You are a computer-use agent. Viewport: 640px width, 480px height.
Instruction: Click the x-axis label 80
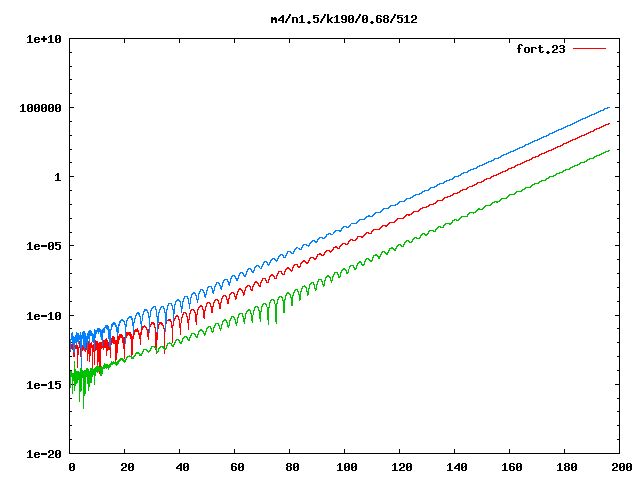(x=292, y=467)
